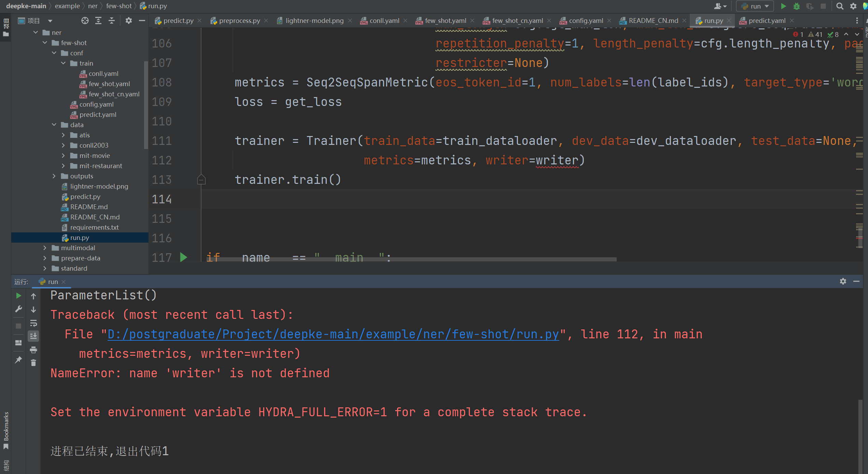
Task: Click the line 117 gutter run arrow
Action: [x=183, y=257]
